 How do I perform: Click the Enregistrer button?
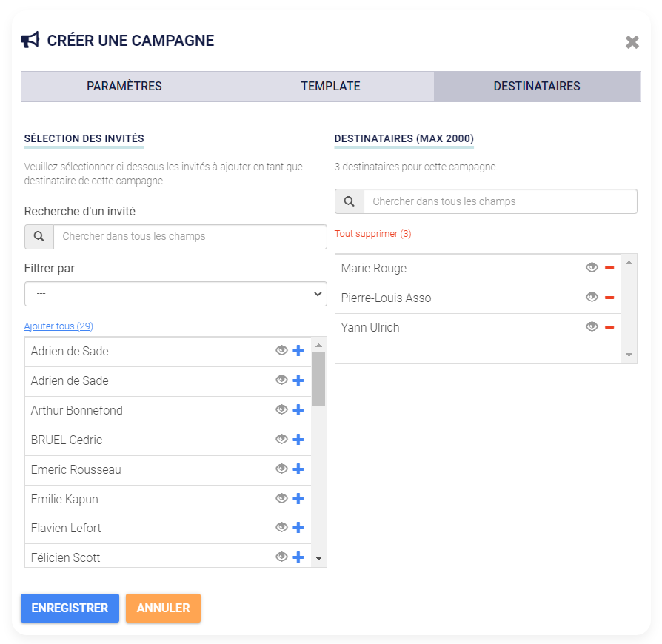point(70,608)
